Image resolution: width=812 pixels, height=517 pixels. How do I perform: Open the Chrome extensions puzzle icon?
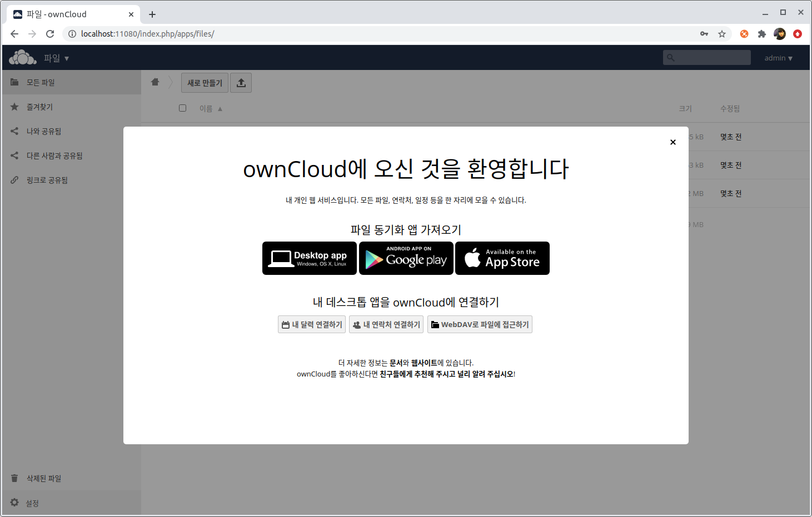[762, 34]
